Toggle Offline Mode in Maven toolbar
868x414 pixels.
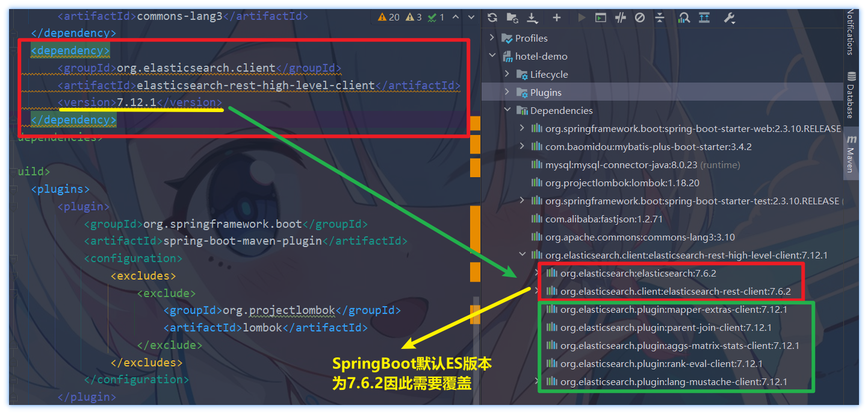click(x=620, y=17)
